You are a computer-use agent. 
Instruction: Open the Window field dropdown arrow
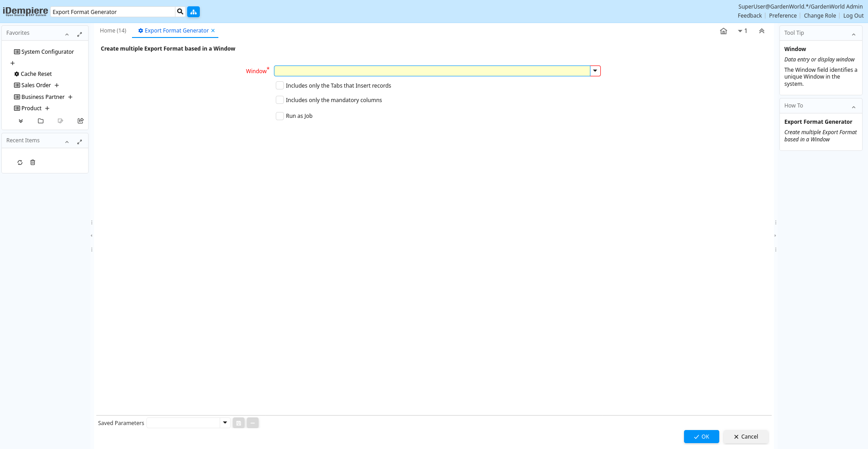click(595, 71)
